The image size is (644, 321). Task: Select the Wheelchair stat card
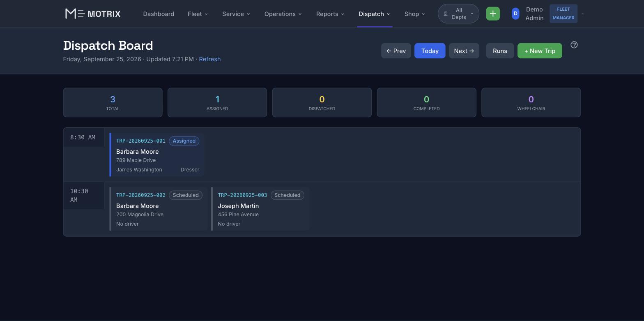click(531, 102)
